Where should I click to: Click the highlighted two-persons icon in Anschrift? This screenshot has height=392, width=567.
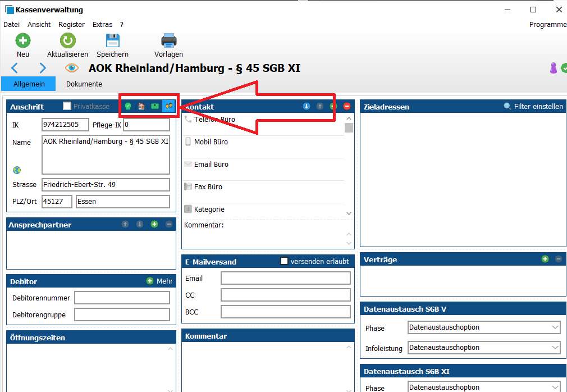168,106
